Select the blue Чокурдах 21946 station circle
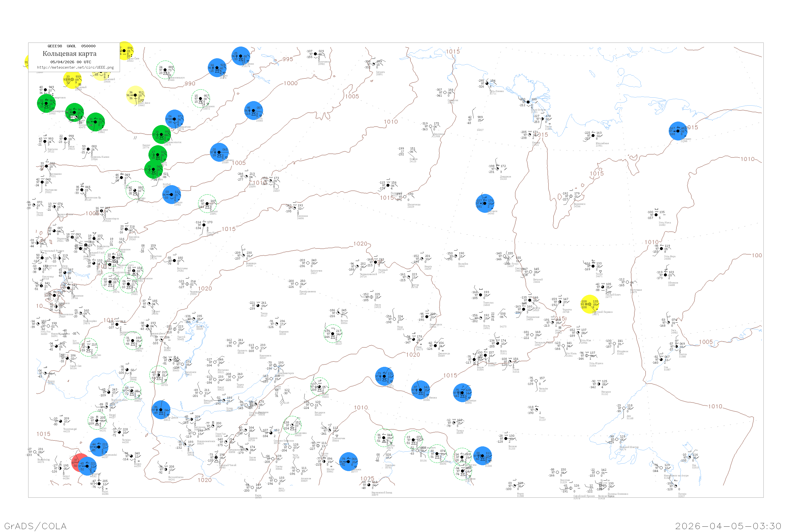This screenshot has height=532, width=798. point(678,131)
